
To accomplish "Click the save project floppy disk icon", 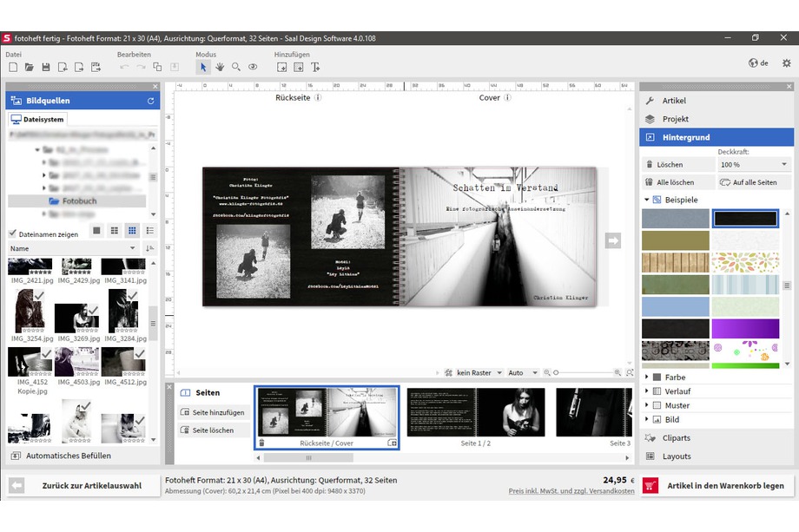I will tap(45, 67).
